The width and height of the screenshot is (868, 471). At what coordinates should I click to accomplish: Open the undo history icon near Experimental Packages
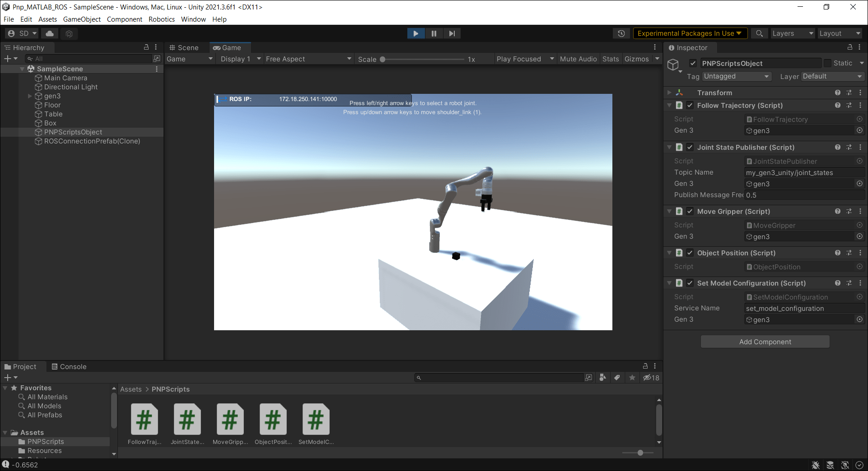tap(621, 33)
